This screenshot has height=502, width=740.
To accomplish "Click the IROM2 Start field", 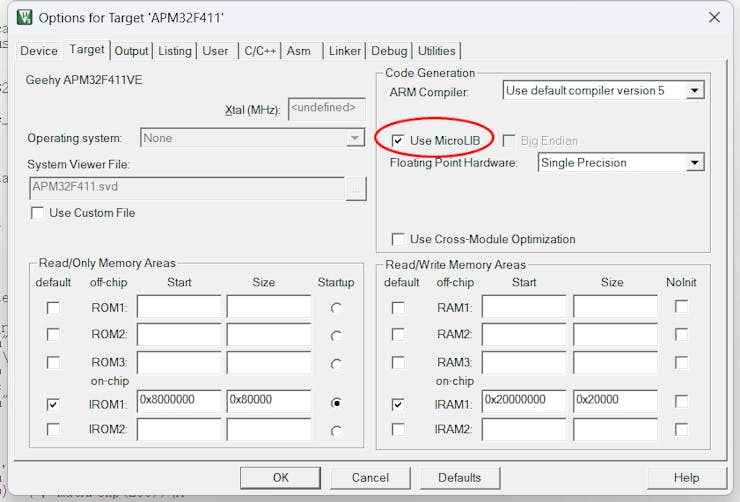I will click(x=179, y=429).
